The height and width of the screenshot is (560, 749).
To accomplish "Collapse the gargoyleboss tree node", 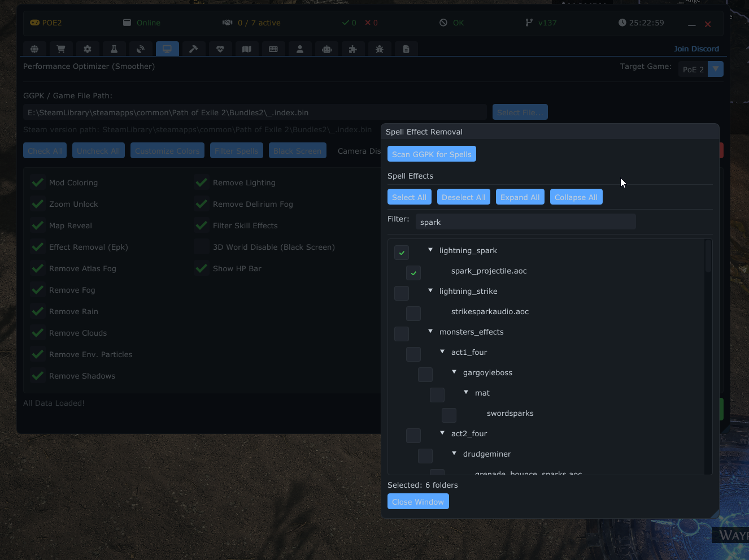I will pos(454,372).
